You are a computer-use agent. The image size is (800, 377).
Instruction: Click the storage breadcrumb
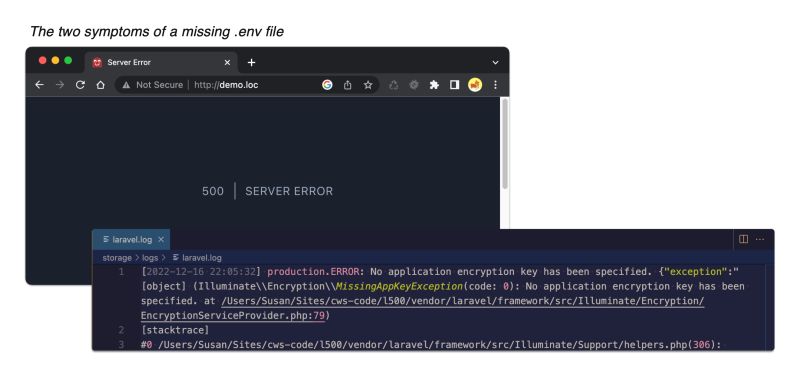[117, 258]
